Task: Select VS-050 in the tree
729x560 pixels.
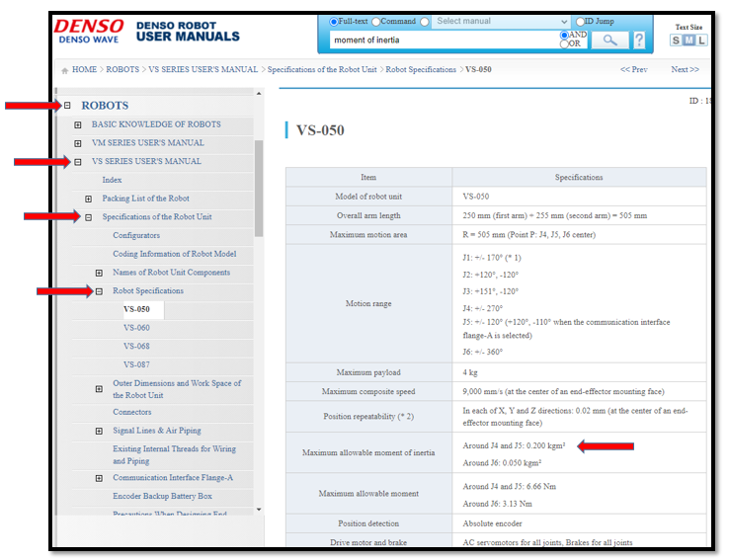Action: coord(136,309)
